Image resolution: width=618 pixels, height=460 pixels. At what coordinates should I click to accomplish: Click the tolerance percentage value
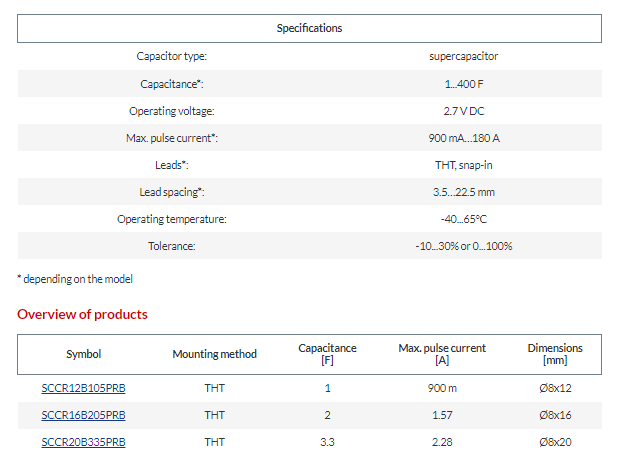tap(464, 246)
